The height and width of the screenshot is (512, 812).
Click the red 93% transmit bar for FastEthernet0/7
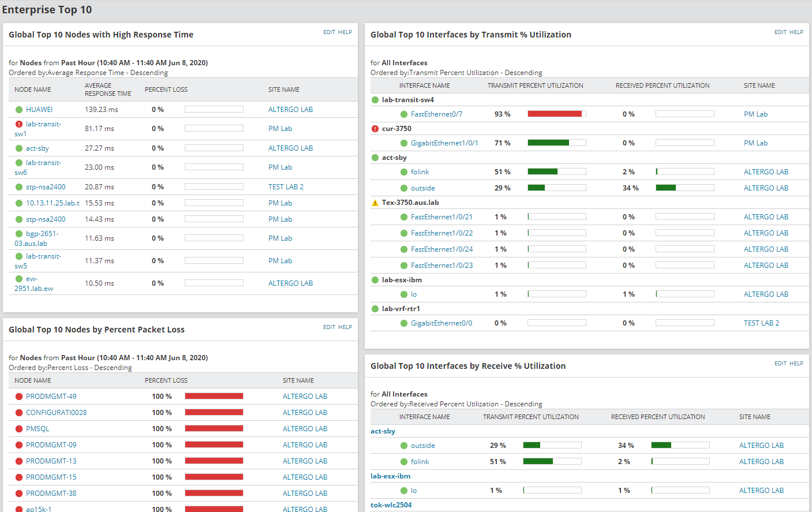point(557,114)
